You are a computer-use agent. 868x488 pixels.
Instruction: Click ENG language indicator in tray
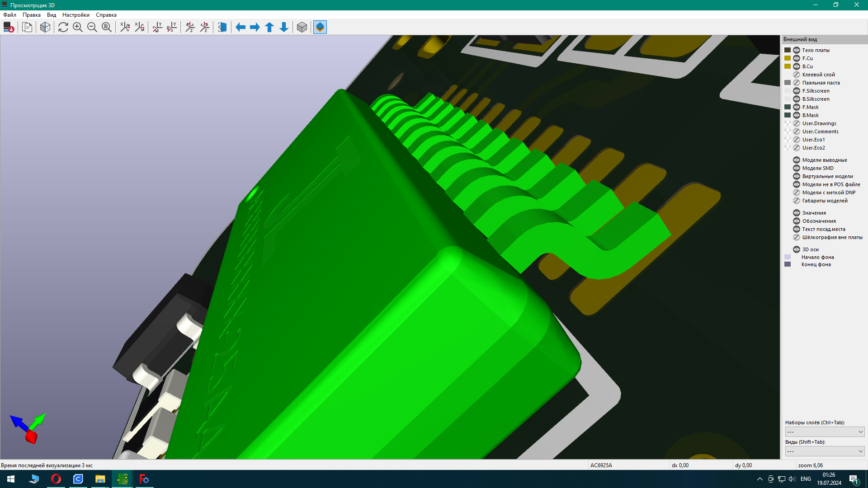point(806,479)
